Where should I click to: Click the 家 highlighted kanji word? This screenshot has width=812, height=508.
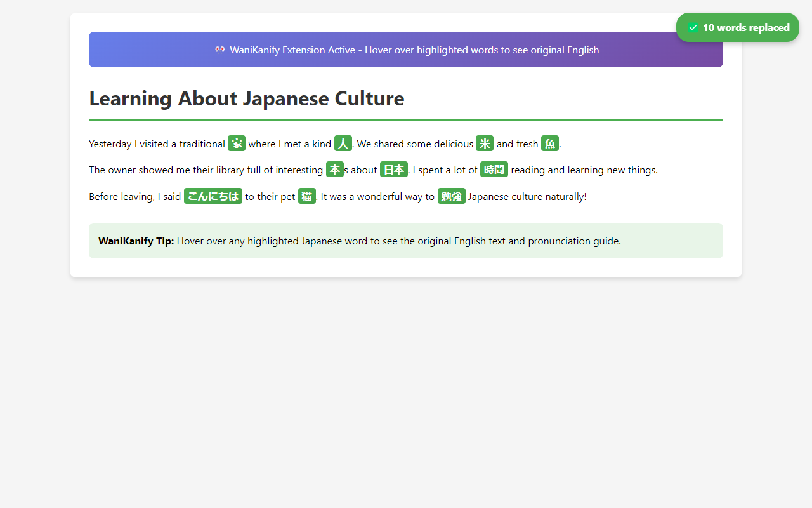[237, 144]
